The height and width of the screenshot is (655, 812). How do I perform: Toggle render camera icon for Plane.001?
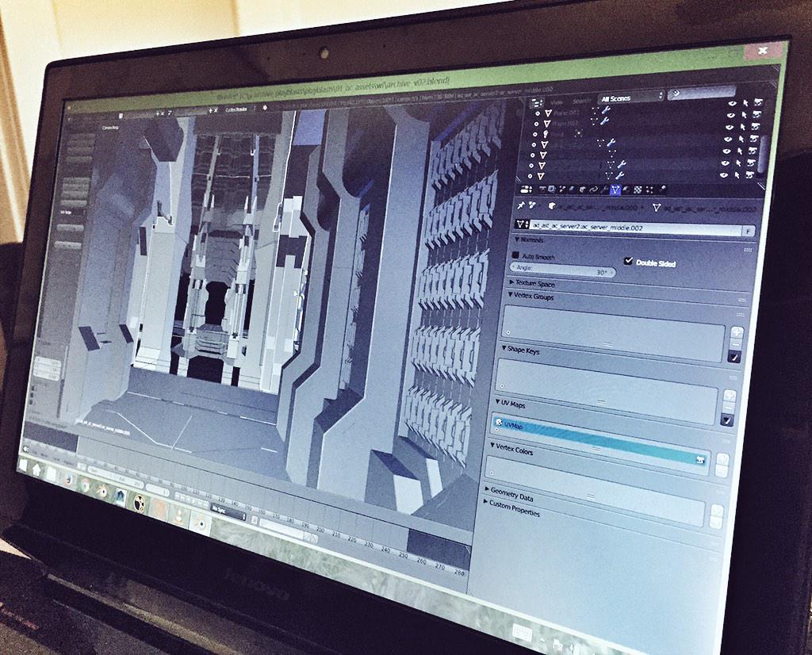point(758,102)
